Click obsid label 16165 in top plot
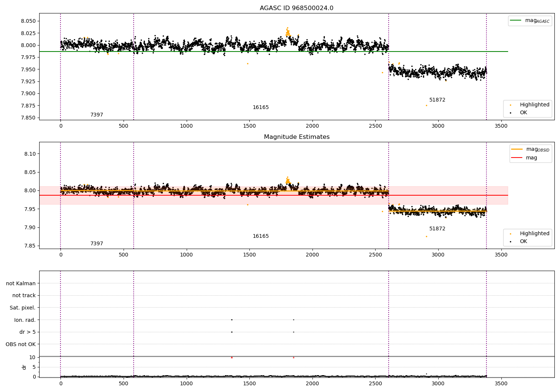 click(x=261, y=108)
